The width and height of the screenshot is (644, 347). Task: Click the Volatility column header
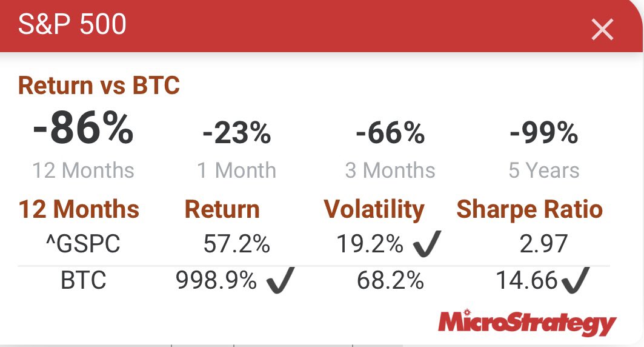pos(374,209)
